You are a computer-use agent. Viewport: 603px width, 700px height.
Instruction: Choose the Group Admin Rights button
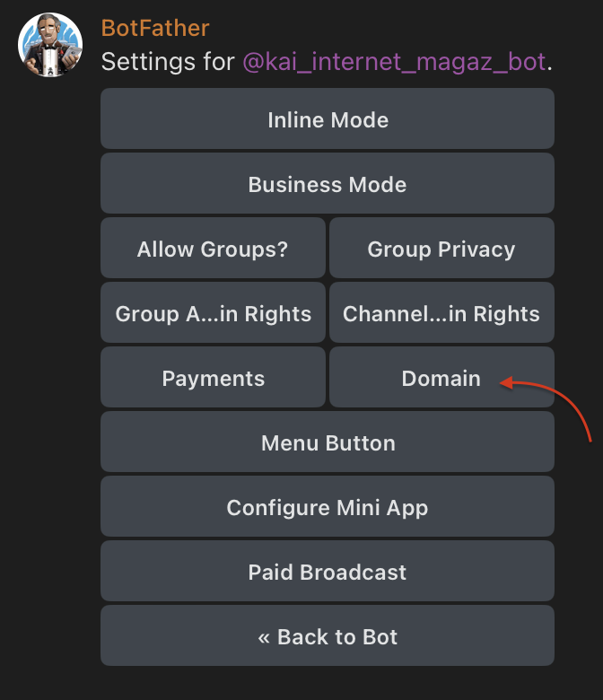(214, 313)
